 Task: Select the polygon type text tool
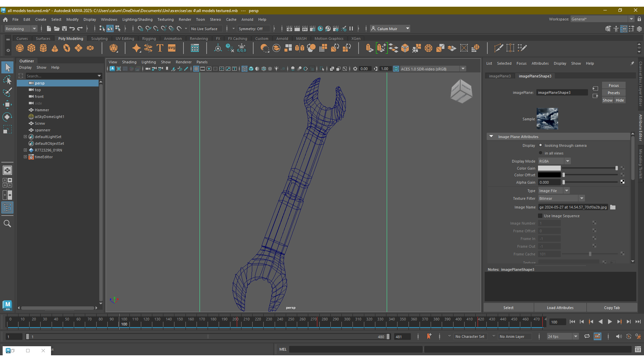tap(160, 48)
